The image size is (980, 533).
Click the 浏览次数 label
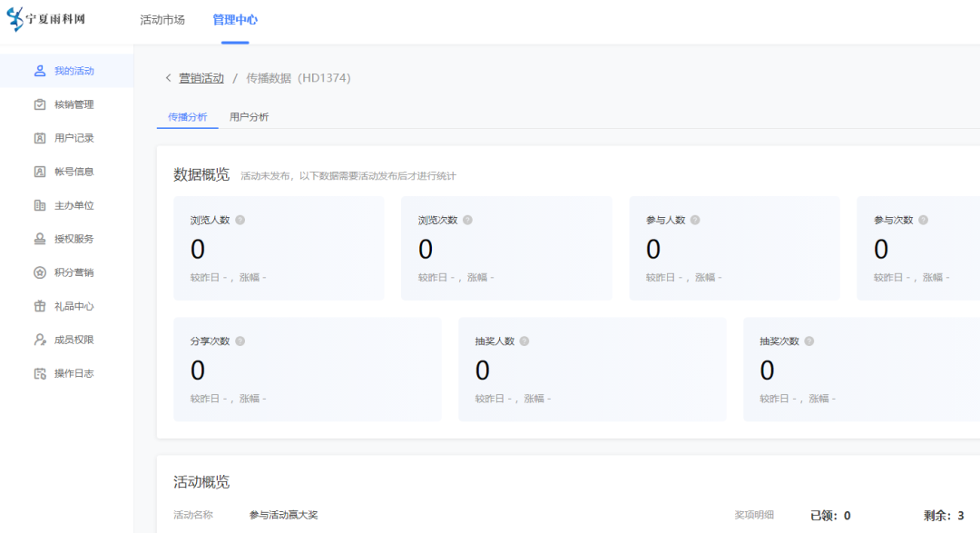coord(437,221)
